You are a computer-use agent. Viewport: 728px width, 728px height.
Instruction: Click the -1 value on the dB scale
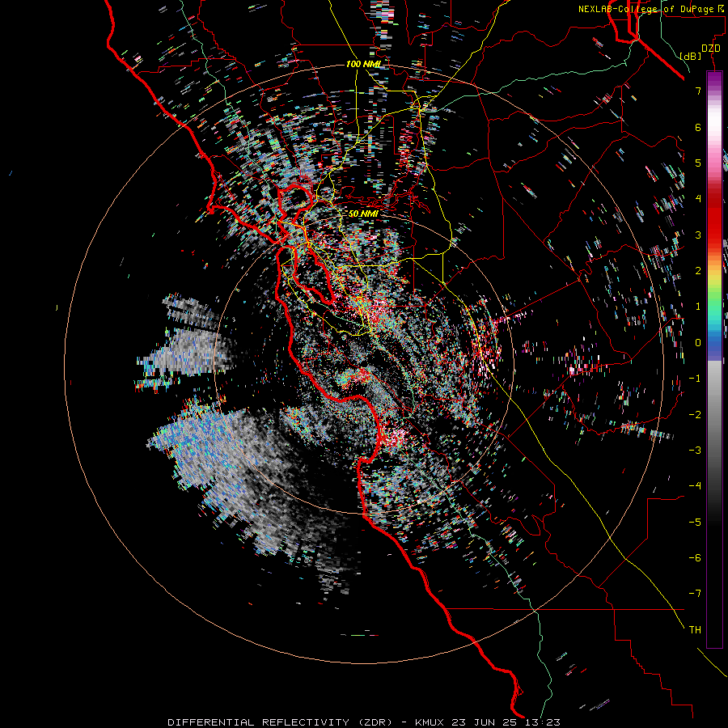point(695,379)
